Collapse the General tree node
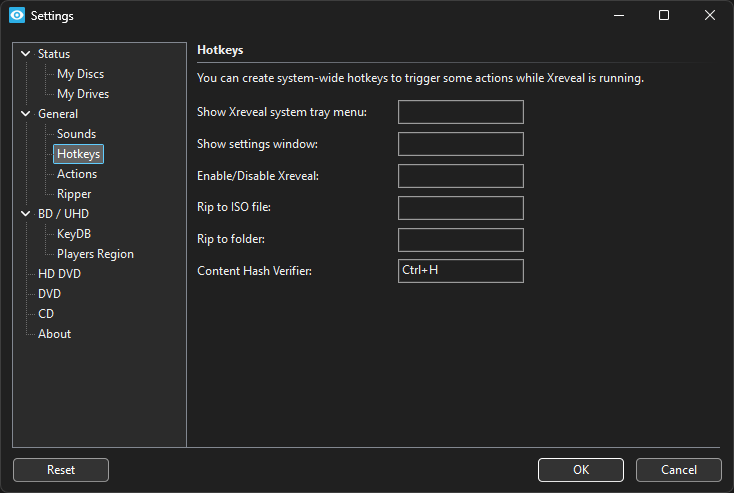734x493 pixels. 26,114
